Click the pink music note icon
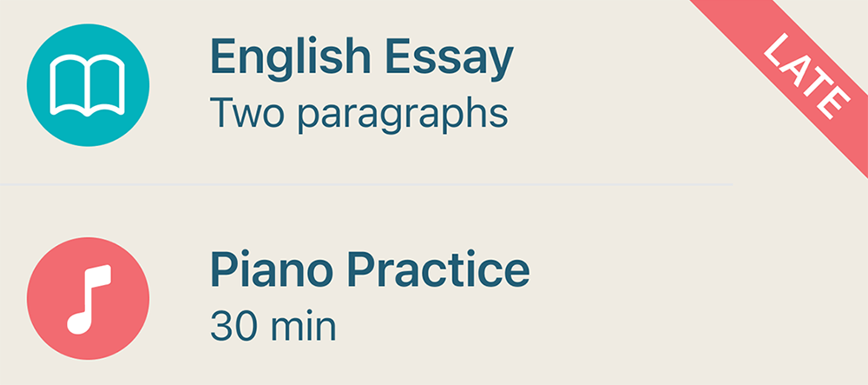The image size is (868, 385). tap(88, 298)
